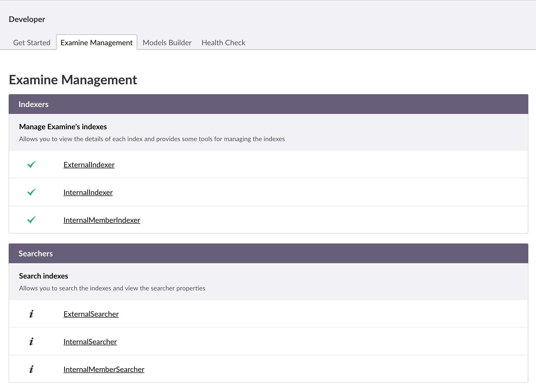This screenshot has width=536, height=392.
Task: Click the Manage Examine's indexes heading
Action: point(63,127)
